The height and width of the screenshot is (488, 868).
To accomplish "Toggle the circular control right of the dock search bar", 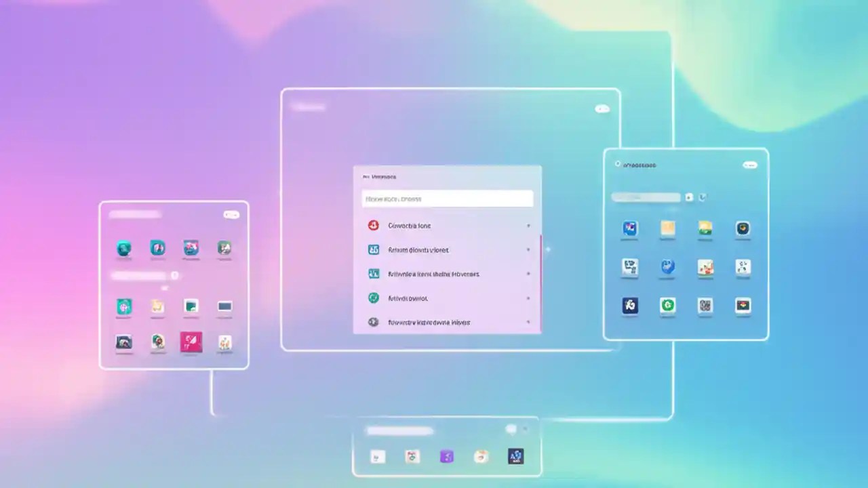I will point(511,429).
